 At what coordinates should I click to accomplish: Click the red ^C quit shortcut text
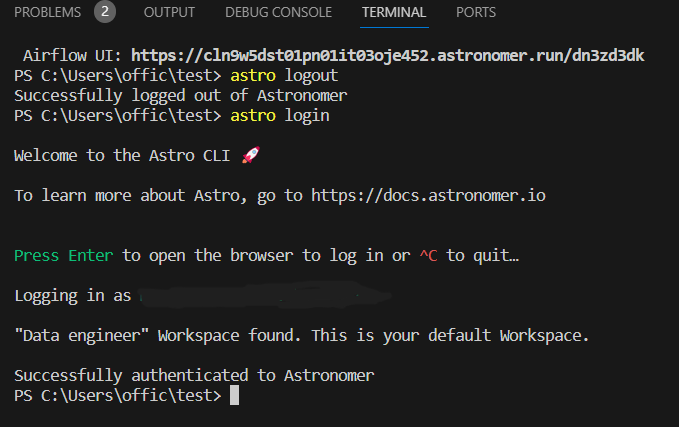click(428, 256)
